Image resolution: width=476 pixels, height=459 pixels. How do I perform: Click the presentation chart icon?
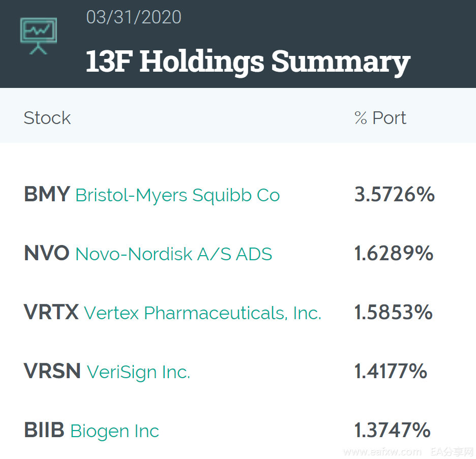tap(39, 36)
